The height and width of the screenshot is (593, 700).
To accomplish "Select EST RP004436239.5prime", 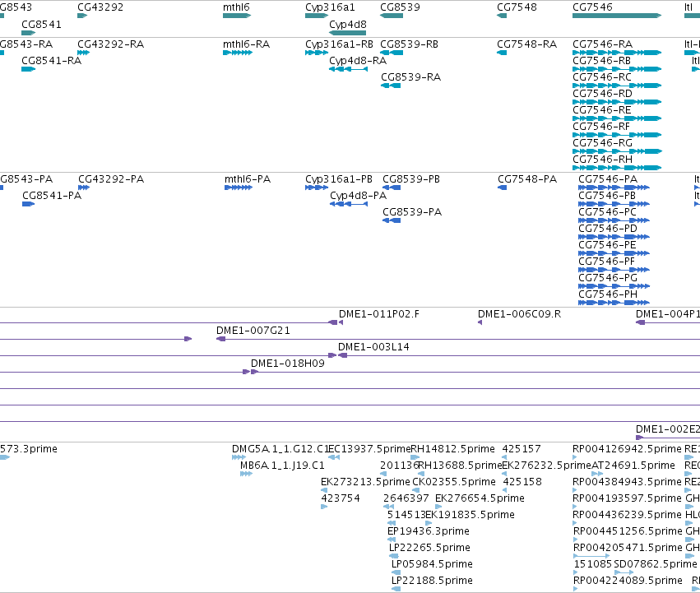I will click(628, 515).
